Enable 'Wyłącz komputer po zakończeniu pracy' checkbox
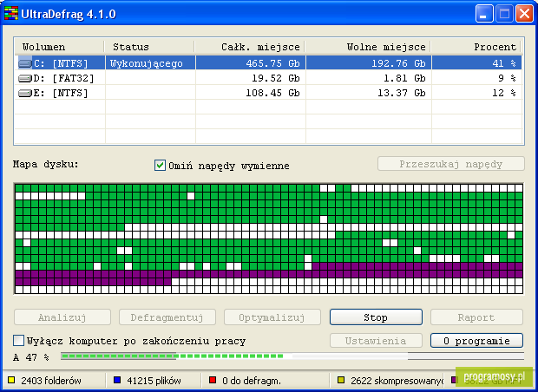 pyautogui.click(x=18, y=341)
